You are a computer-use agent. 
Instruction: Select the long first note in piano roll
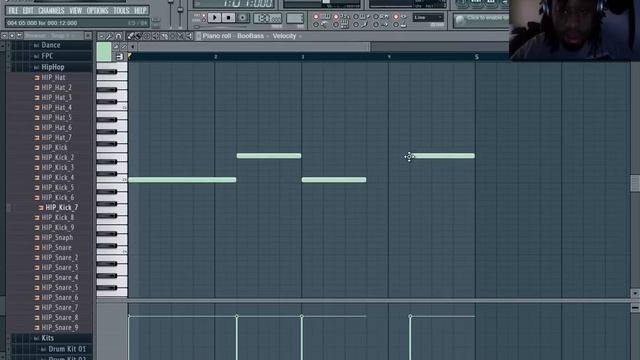coord(182,180)
